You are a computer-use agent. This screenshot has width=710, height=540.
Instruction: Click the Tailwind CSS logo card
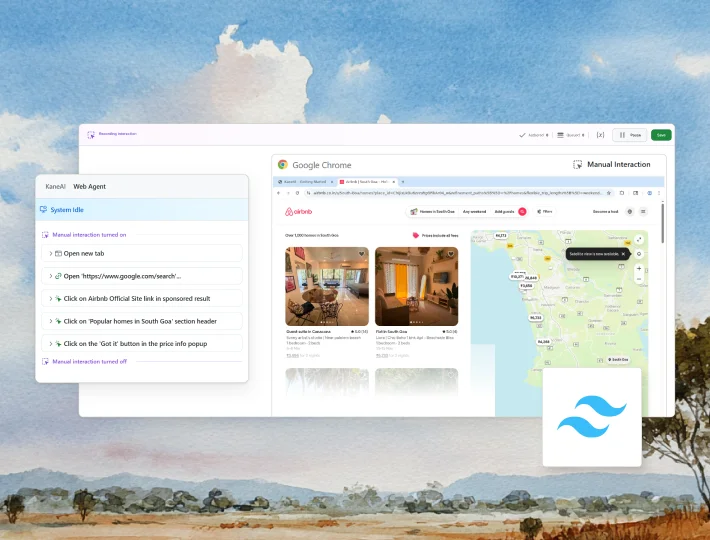(592, 417)
